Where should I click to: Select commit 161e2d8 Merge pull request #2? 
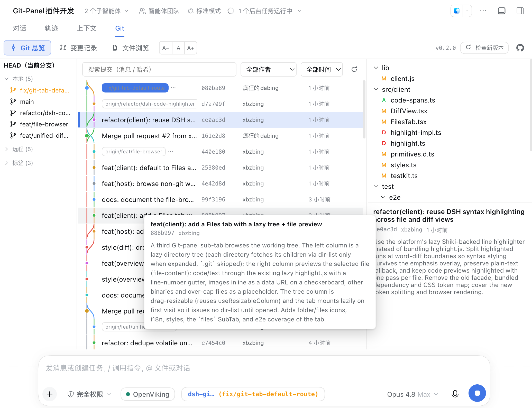[221, 136]
